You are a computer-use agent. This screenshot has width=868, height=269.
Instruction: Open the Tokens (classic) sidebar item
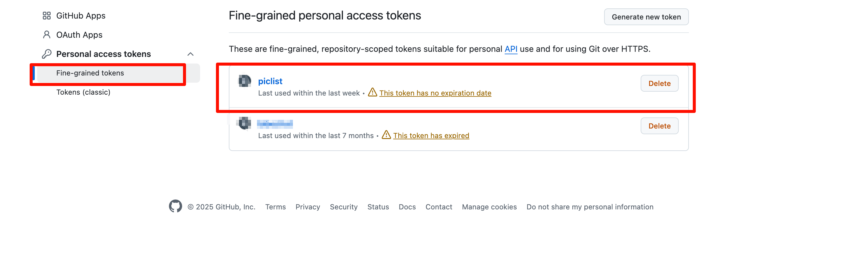pyautogui.click(x=83, y=92)
